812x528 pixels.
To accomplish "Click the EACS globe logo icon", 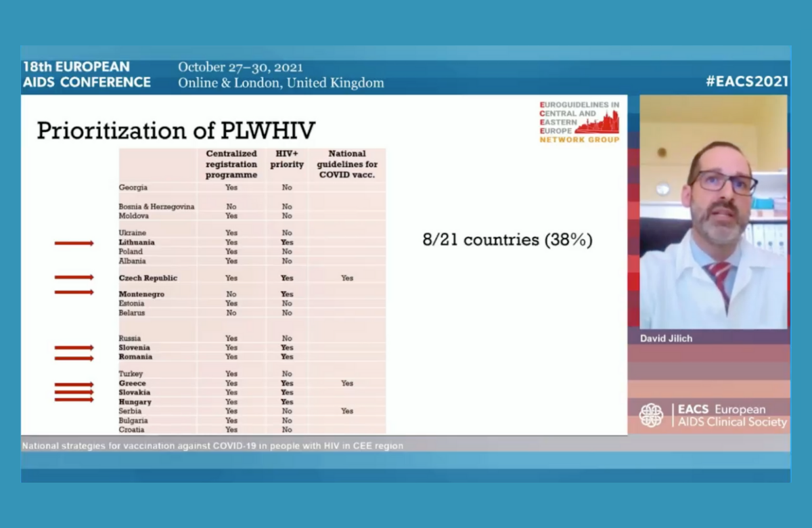I will coord(651,415).
